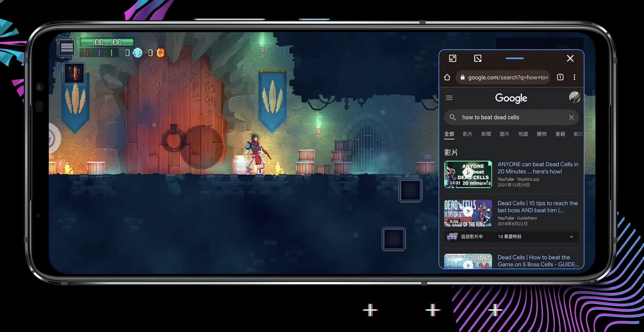
Task: Grab the floating window drag handle
Action: pos(514,58)
